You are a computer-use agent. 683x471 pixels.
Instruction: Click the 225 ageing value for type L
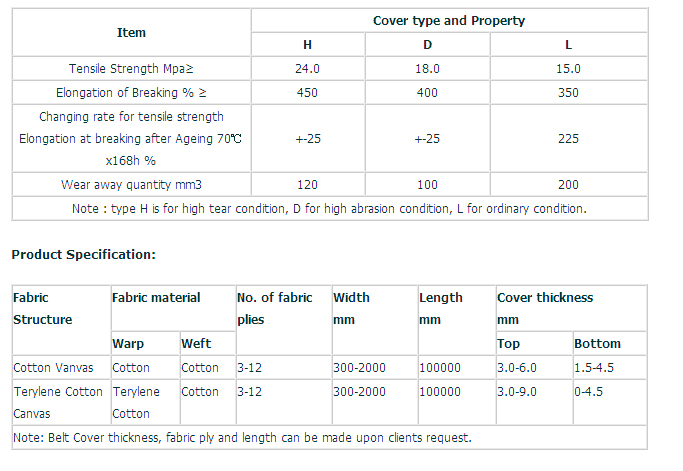click(x=568, y=139)
